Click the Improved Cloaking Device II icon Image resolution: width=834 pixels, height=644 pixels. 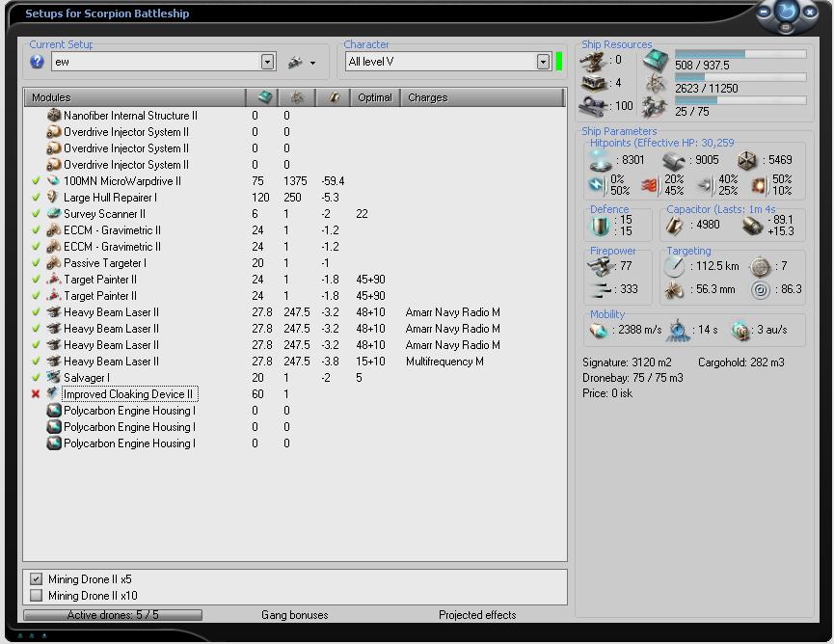point(52,393)
